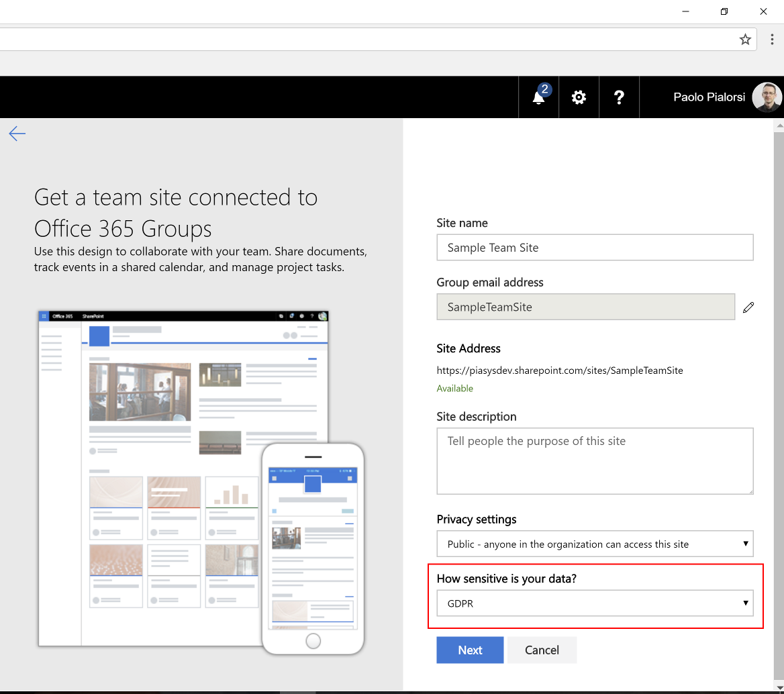This screenshot has width=784, height=694.
Task: Click the phone preview thumbnail image
Action: click(x=313, y=547)
